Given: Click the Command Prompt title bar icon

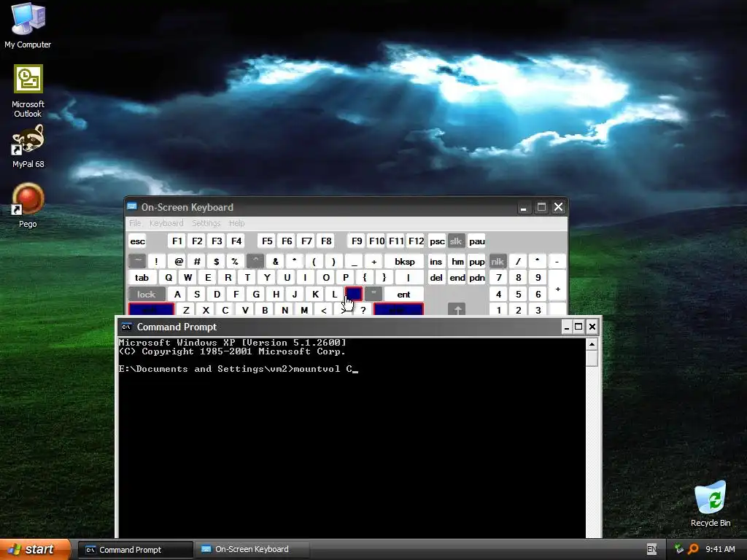Looking at the screenshot, I should (x=126, y=327).
